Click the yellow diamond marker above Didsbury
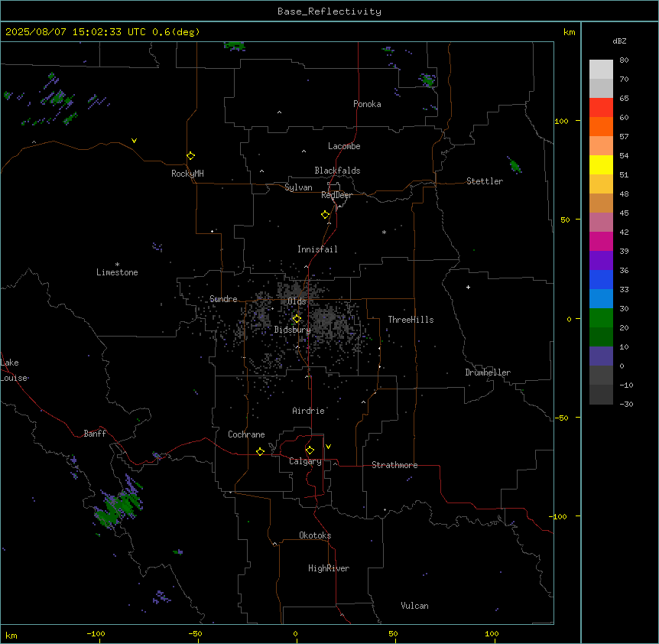This screenshot has width=659, height=644. [x=297, y=319]
